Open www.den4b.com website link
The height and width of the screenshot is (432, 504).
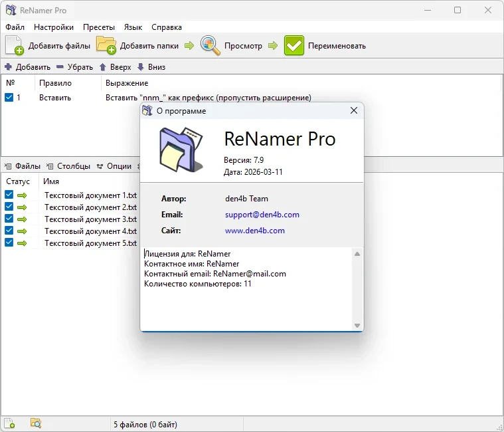[254, 231]
